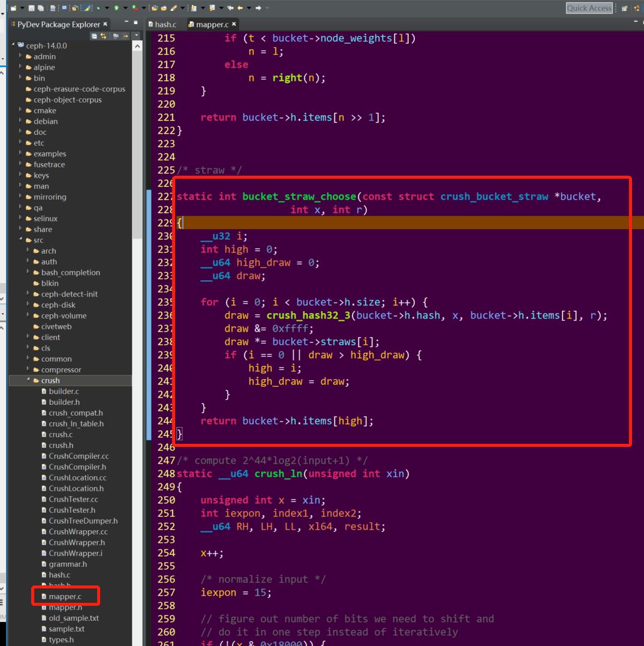Image resolution: width=644 pixels, height=646 pixels.
Task: Click the Quick Access search field
Action: click(x=589, y=8)
